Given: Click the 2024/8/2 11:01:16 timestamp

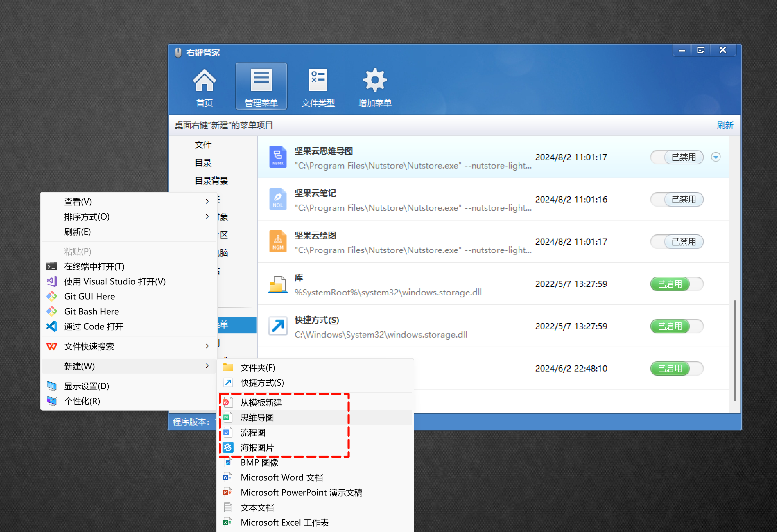Looking at the screenshot, I should click(x=571, y=199).
